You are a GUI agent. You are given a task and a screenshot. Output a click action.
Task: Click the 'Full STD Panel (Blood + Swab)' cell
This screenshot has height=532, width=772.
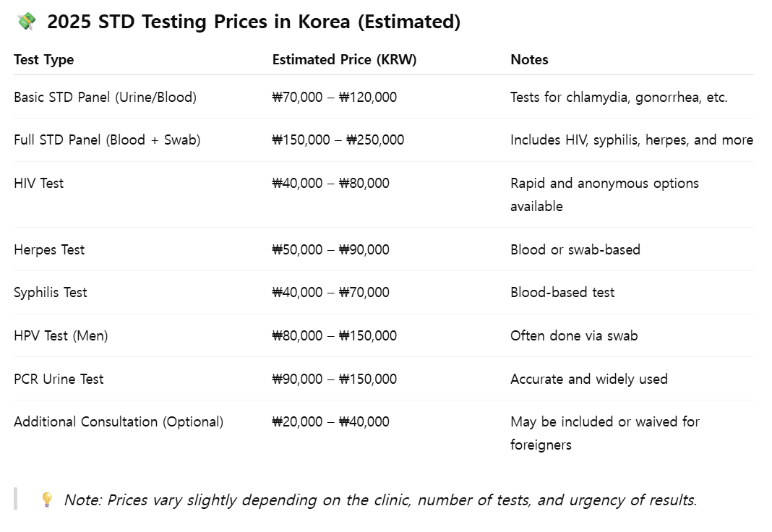107,140
